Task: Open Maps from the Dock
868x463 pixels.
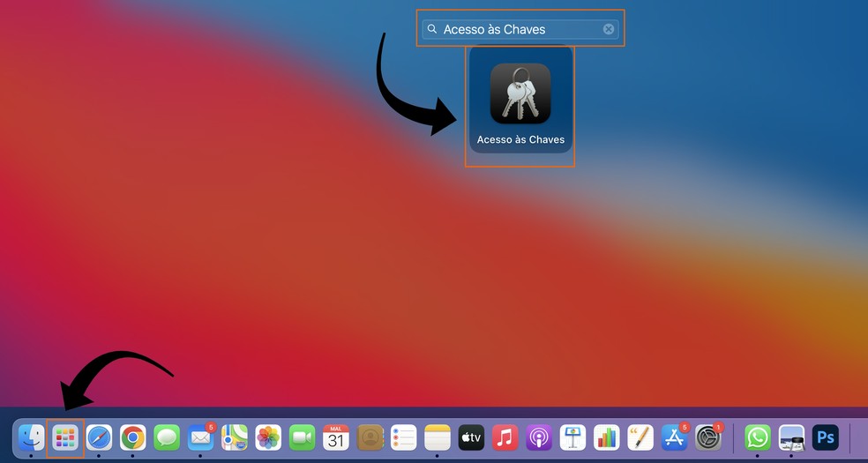Action: coord(235,437)
